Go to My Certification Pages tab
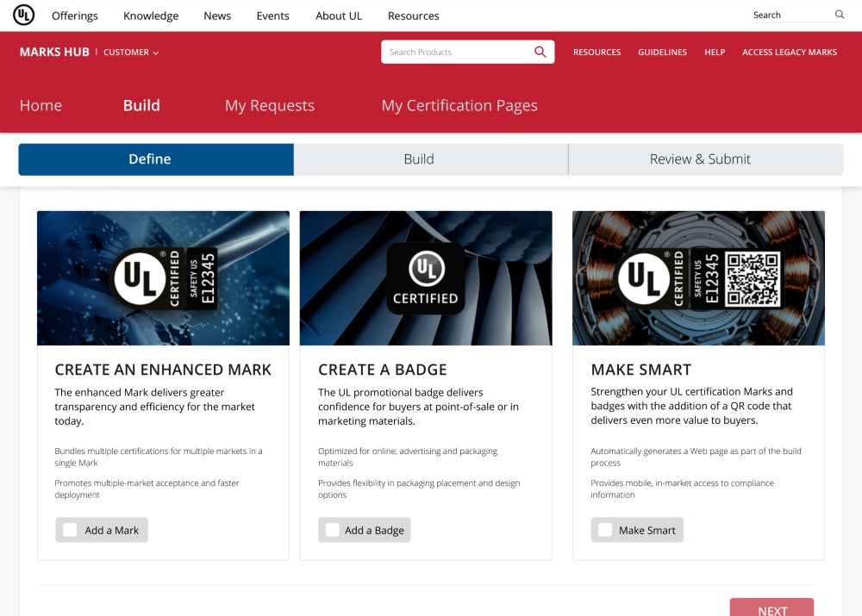The image size is (862, 616). [459, 105]
